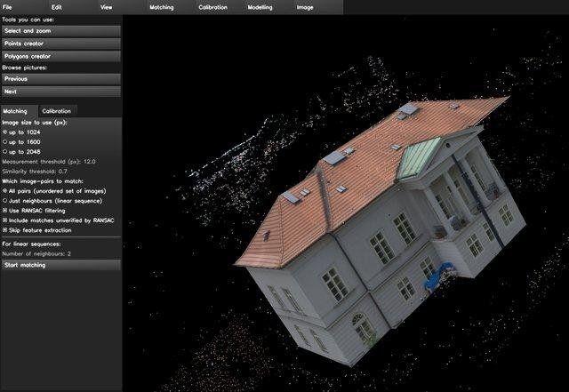The image size is (569, 392).
Task: Open the Image menu
Action: [305, 6]
